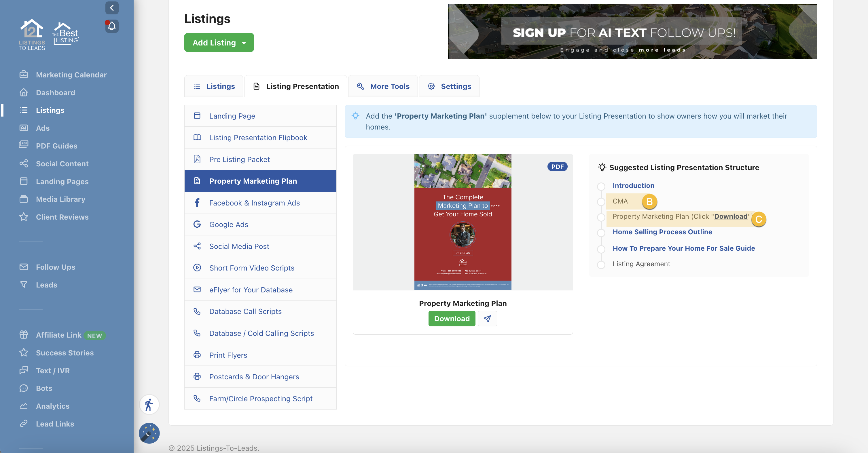The height and width of the screenshot is (453, 868).
Task: Select the Introduction step circle marker
Action: click(x=601, y=186)
